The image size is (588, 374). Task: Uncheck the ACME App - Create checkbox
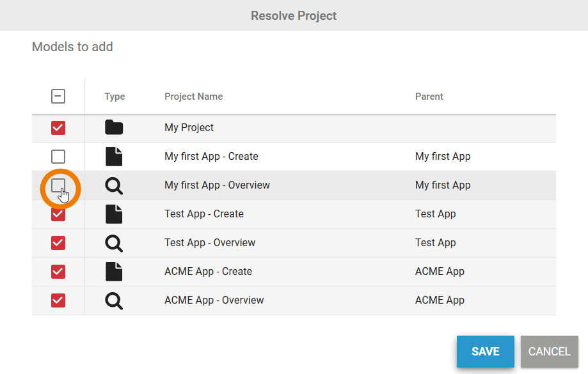(x=58, y=271)
